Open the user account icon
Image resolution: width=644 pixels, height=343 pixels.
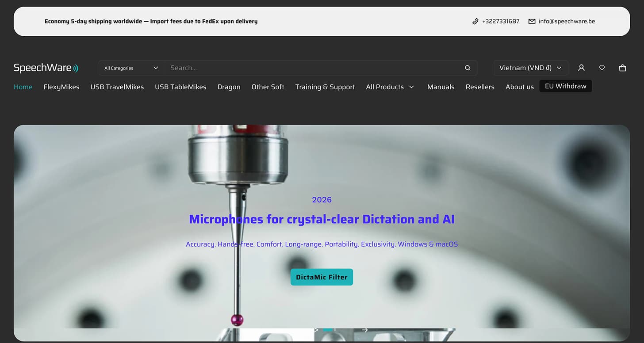(x=581, y=68)
